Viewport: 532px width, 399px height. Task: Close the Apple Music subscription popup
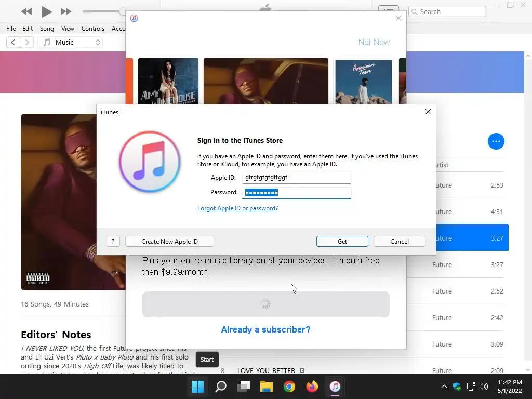coord(398,18)
